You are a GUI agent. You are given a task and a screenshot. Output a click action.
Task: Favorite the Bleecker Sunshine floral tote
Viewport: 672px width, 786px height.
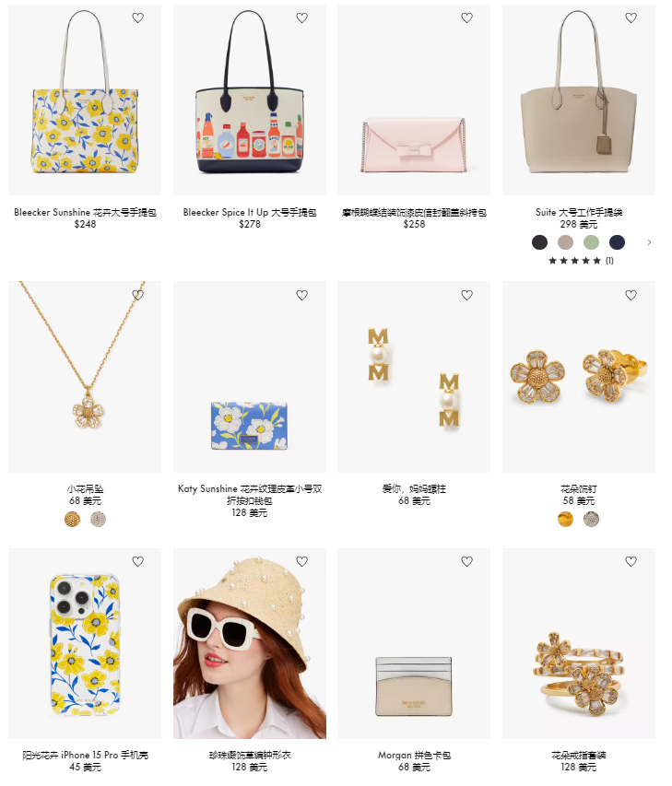point(138,18)
